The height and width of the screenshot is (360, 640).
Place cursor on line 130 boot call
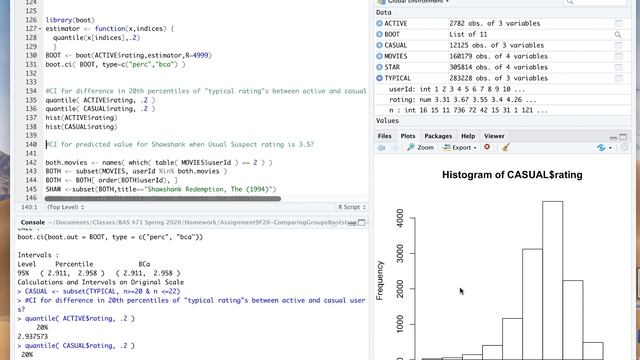pos(129,56)
